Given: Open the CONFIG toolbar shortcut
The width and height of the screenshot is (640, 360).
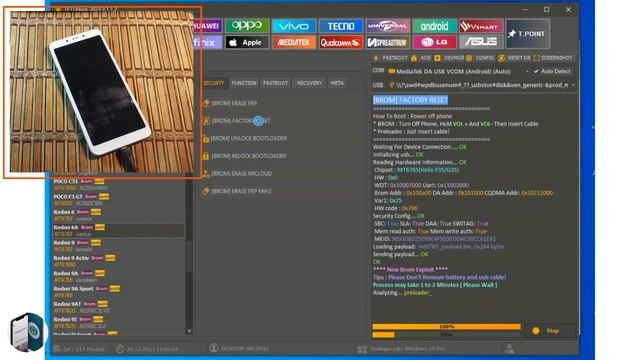Looking at the screenshot, I should [480, 58].
